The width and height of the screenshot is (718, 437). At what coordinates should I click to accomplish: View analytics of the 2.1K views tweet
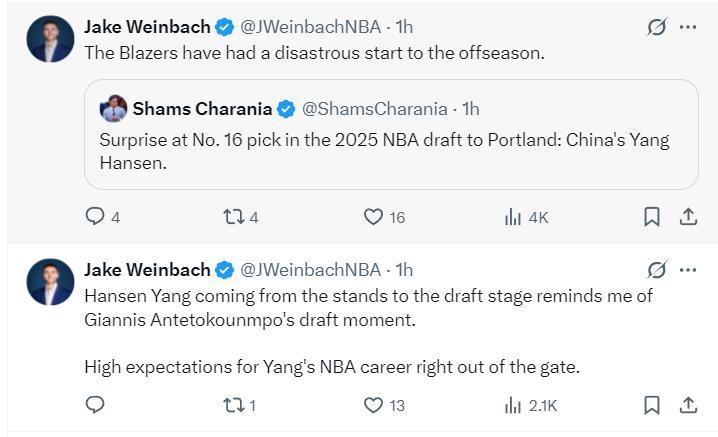(x=514, y=405)
